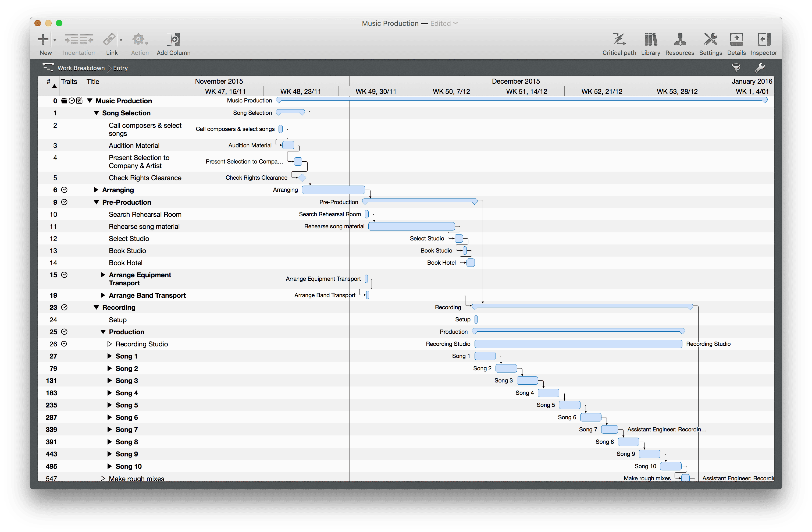The height and width of the screenshot is (532, 812).
Task: Click the wrench icon in view bar
Action: coord(760,68)
